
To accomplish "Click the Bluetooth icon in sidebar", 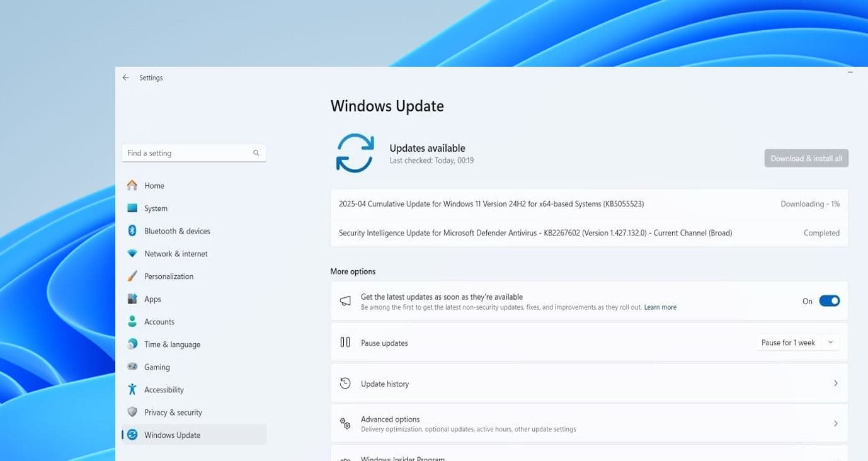I will coord(132,230).
